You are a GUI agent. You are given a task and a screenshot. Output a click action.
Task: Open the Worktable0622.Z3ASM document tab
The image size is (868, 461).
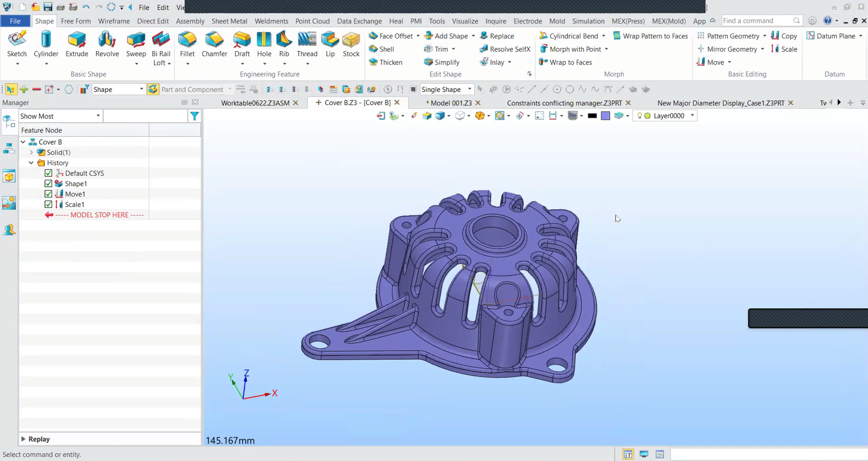[255, 103]
